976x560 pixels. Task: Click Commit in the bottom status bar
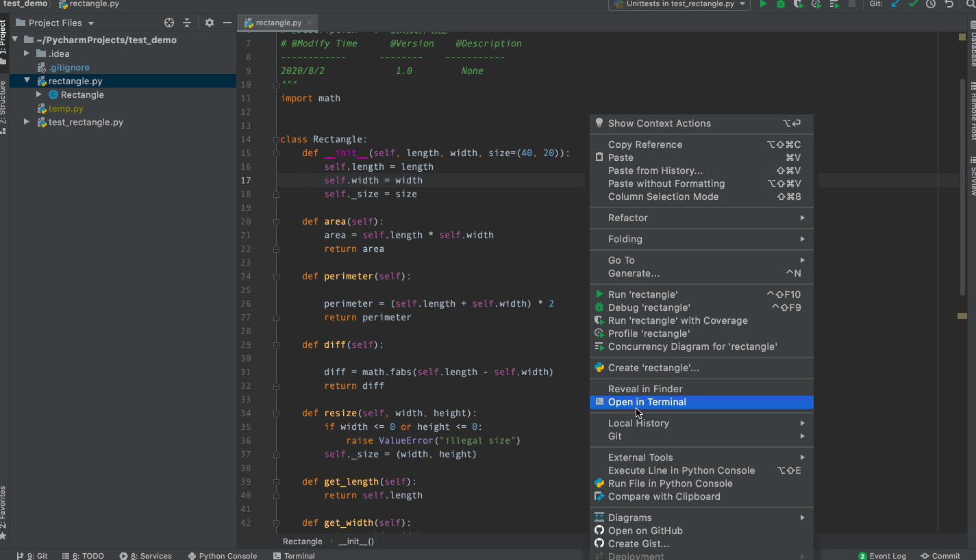tap(940, 555)
